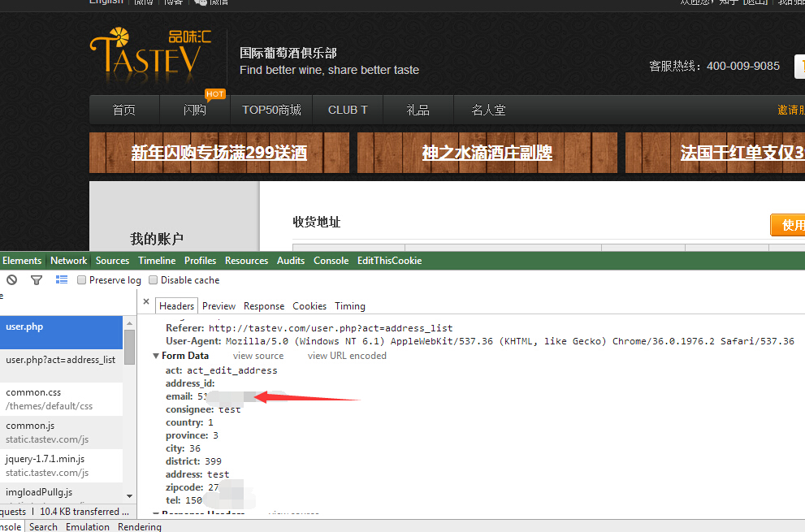The image size is (805, 532).
Task: Enable the Preserve log checkbox
Action: point(81,280)
